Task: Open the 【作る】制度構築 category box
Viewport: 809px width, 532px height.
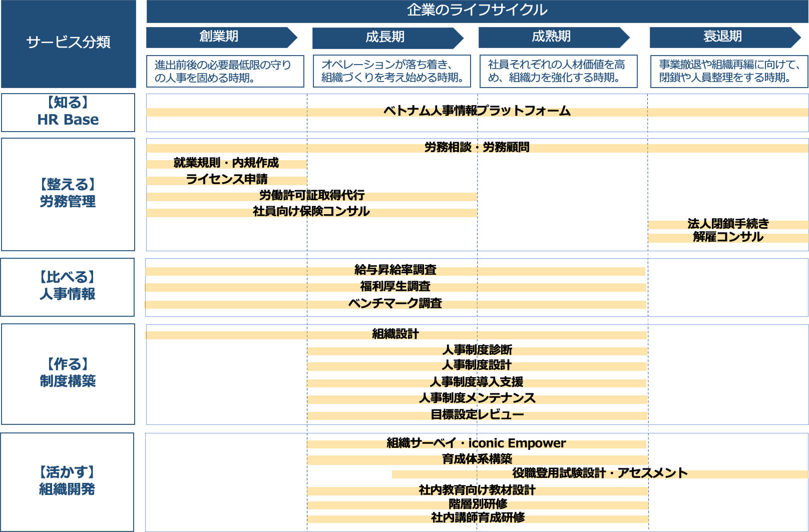Action: (x=68, y=374)
